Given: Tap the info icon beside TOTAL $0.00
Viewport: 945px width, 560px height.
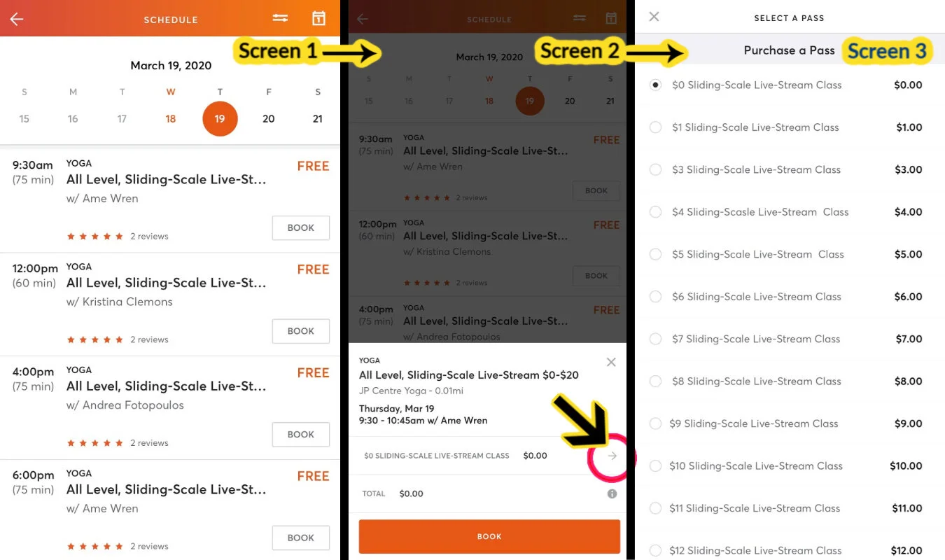Looking at the screenshot, I should [x=612, y=493].
